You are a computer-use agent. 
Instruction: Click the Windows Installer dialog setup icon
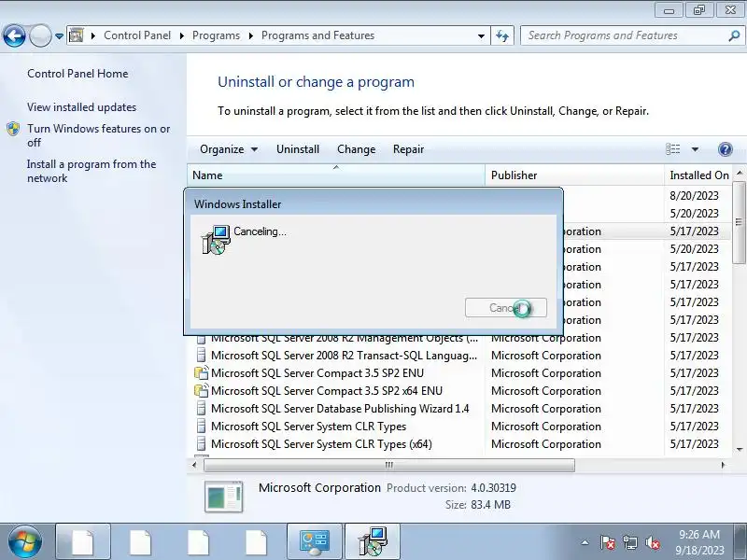click(x=217, y=240)
